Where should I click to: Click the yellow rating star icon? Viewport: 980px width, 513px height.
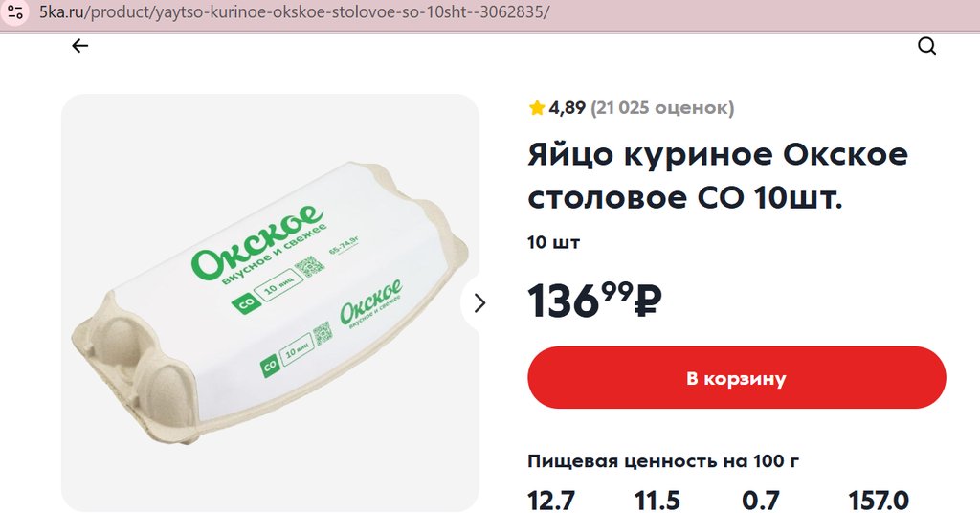coord(537,108)
